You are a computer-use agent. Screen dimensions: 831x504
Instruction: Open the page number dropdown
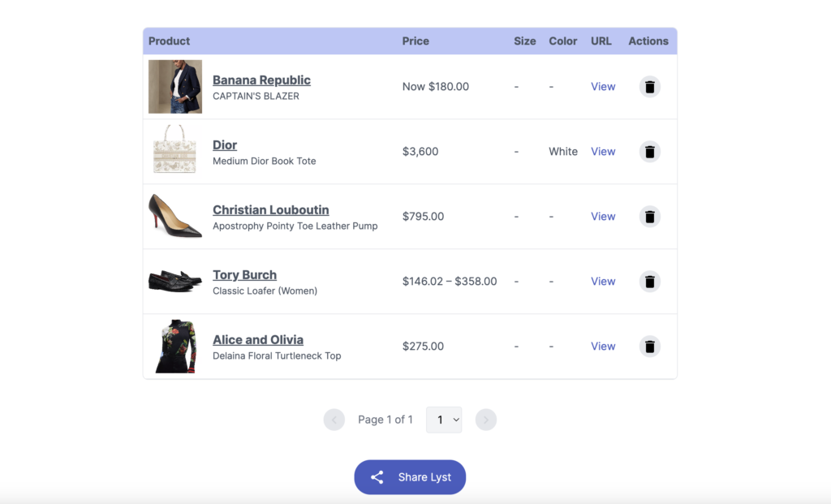click(x=444, y=420)
